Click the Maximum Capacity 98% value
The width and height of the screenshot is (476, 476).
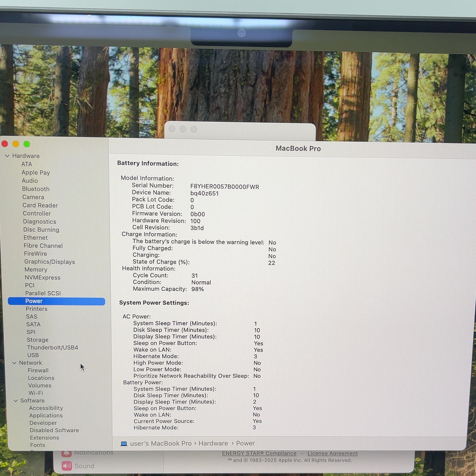click(x=198, y=289)
